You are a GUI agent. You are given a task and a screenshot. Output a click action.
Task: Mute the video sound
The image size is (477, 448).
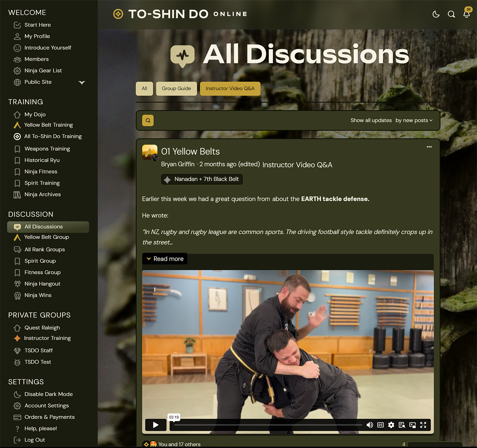click(370, 425)
